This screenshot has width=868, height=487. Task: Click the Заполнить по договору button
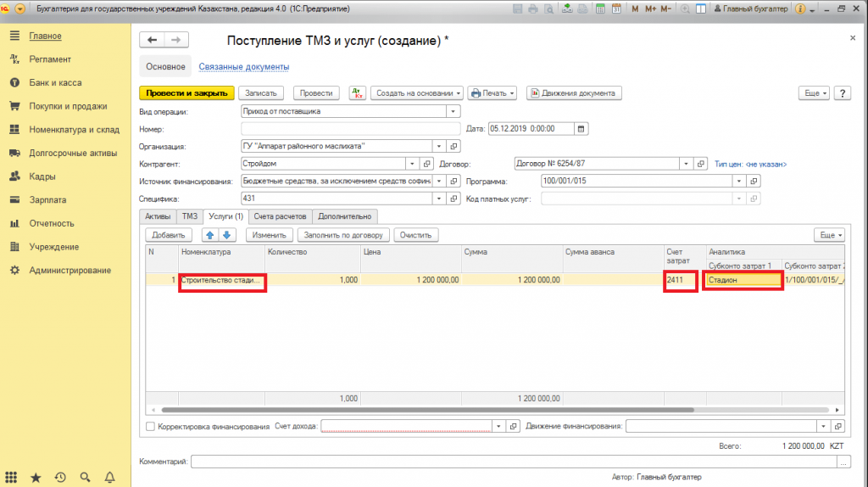pos(344,235)
